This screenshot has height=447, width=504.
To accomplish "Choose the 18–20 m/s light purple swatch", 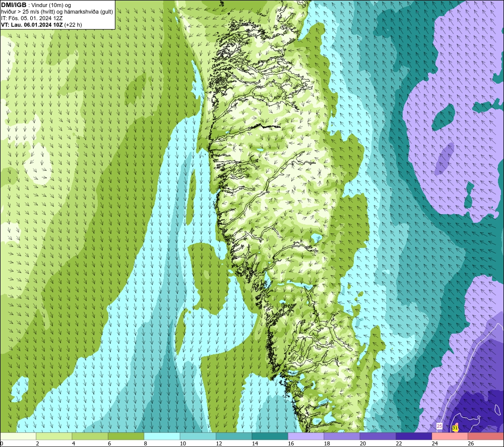I will pos(342,436).
